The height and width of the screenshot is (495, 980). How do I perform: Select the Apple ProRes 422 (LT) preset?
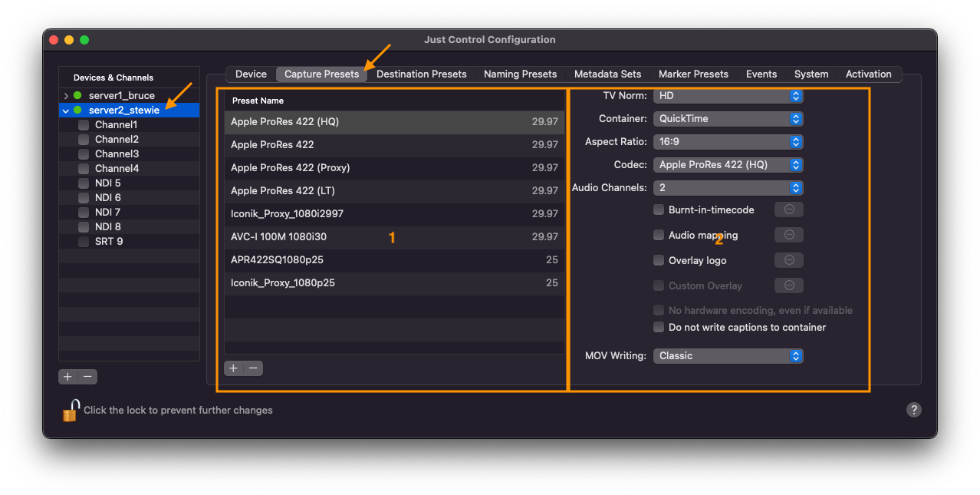tap(394, 191)
